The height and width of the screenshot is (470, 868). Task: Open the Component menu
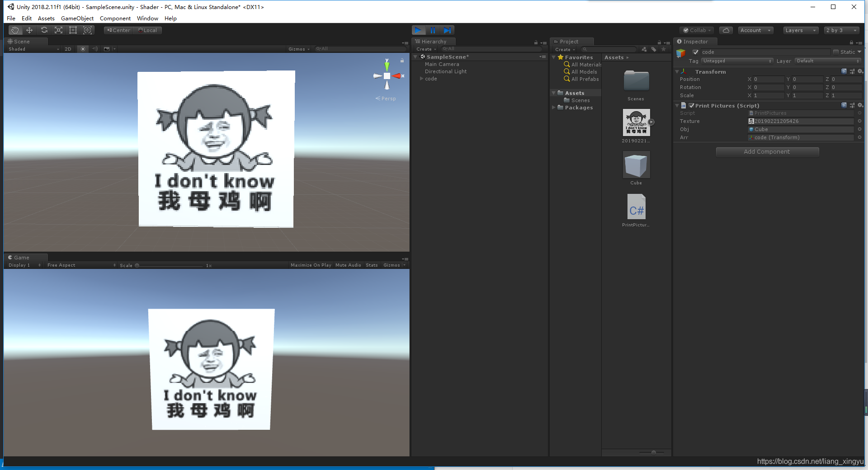click(x=115, y=19)
